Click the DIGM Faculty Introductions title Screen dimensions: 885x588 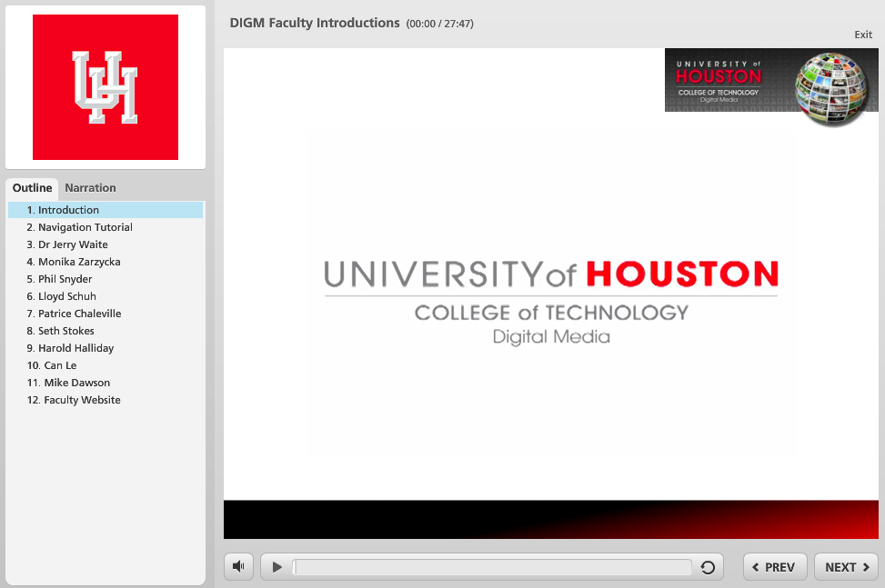pos(315,23)
